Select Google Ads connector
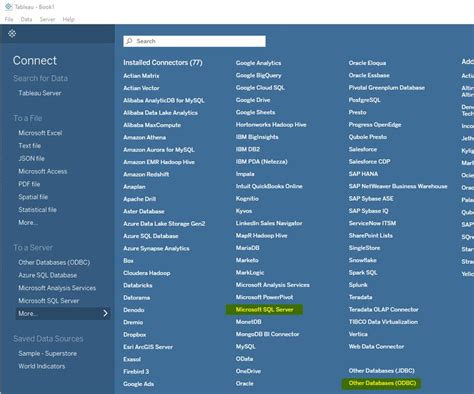The width and height of the screenshot is (474, 394). [x=138, y=384]
